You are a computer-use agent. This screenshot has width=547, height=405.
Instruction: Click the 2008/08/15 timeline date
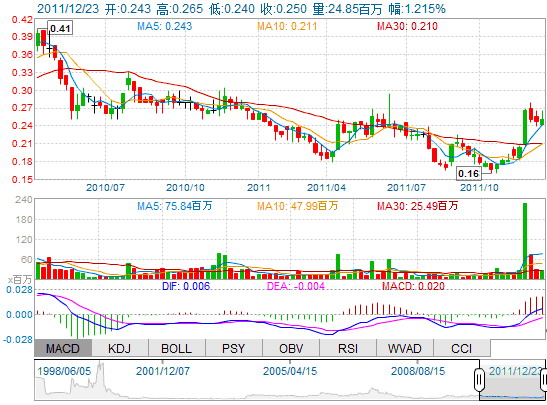418,371
